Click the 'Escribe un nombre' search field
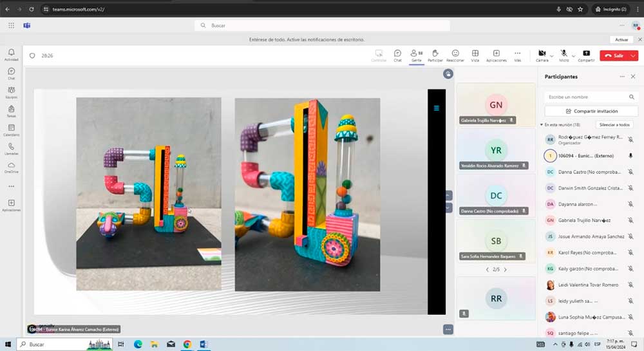Image resolution: width=644 pixels, height=351 pixels. coord(586,97)
